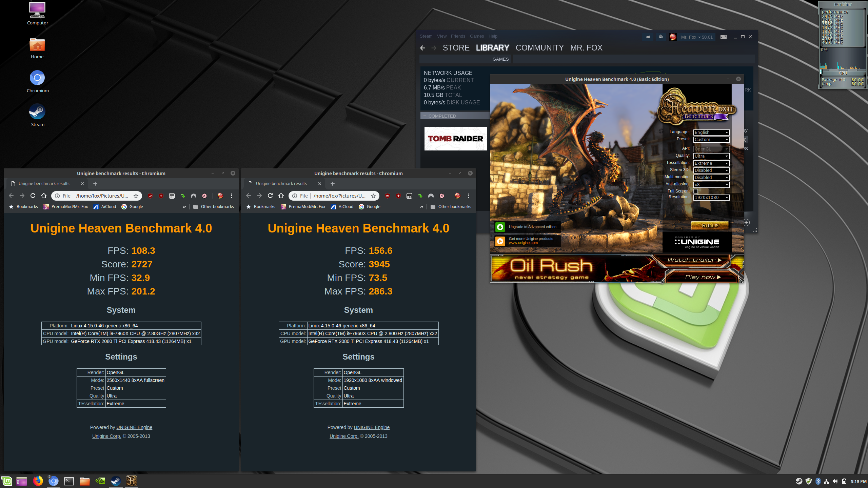Expand bookmarks overflow in left Chromium
Image resolution: width=868 pixels, height=488 pixels.
coord(184,206)
